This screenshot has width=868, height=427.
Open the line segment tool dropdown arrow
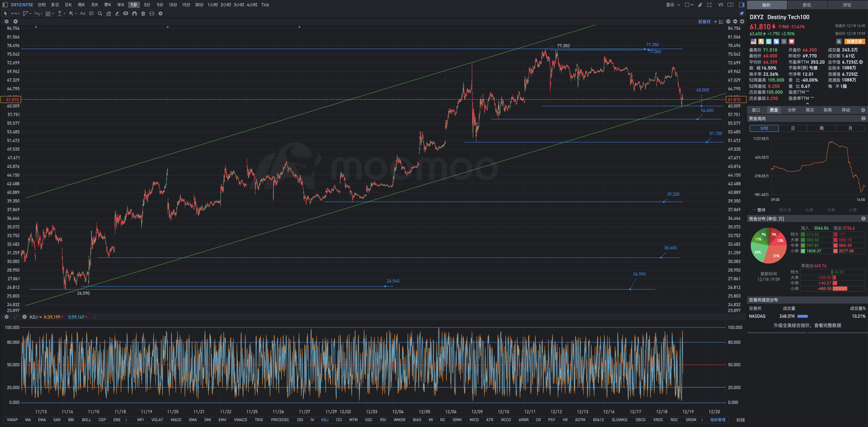[19, 14]
